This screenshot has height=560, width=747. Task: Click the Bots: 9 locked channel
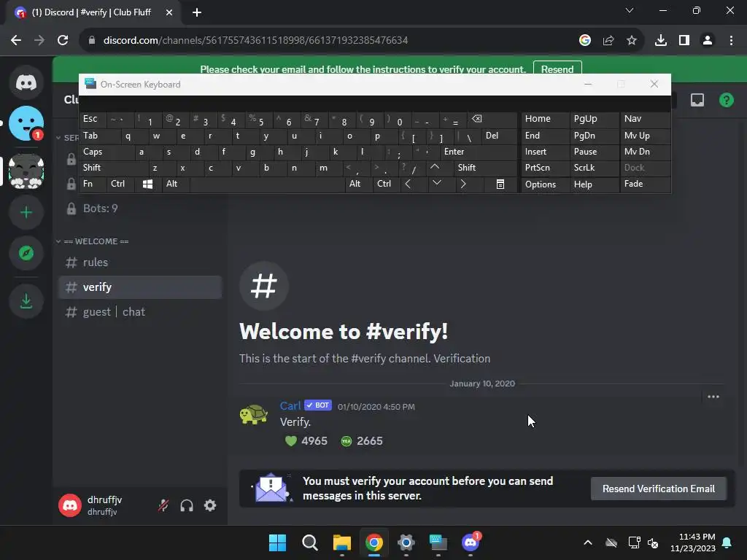coord(140,208)
